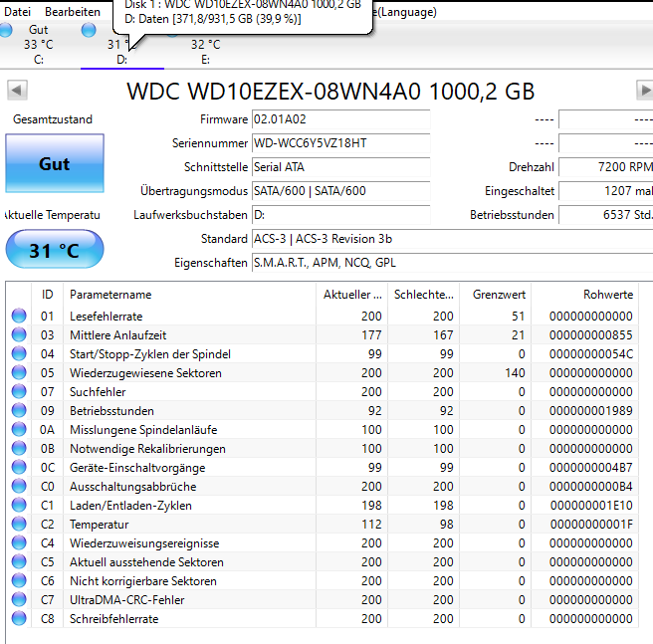Click the Parametername column header
The image size is (653, 644).
189,295
